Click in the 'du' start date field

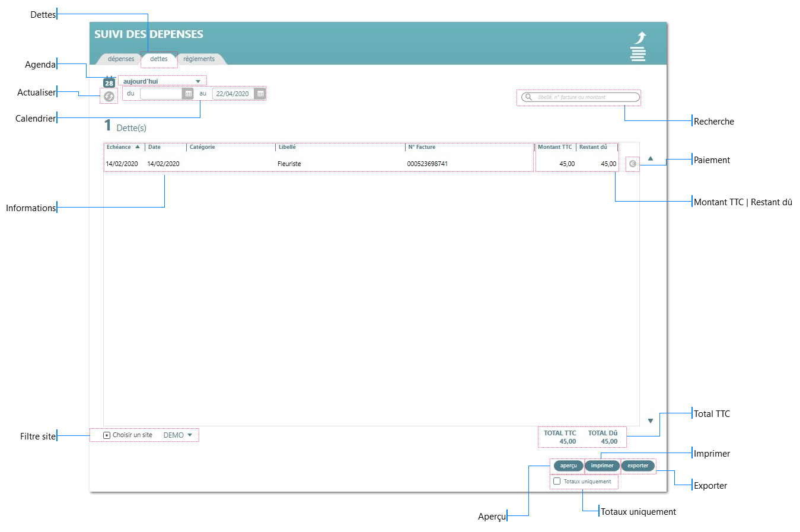click(161, 94)
